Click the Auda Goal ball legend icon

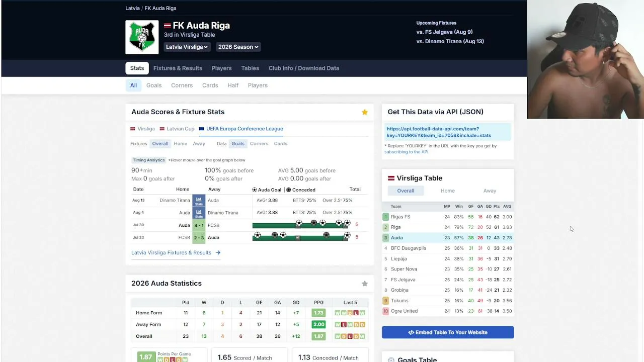click(x=255, y=190)
